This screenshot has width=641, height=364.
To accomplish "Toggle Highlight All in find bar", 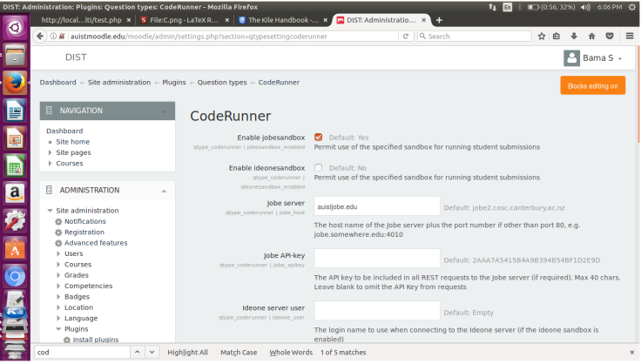I will 187,352.
